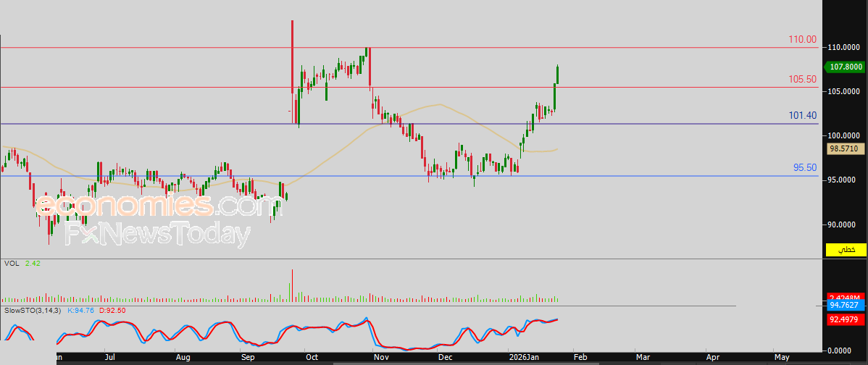Click the May label on time axis
This screenshot has height=365, width=868.
pos(781,357)
